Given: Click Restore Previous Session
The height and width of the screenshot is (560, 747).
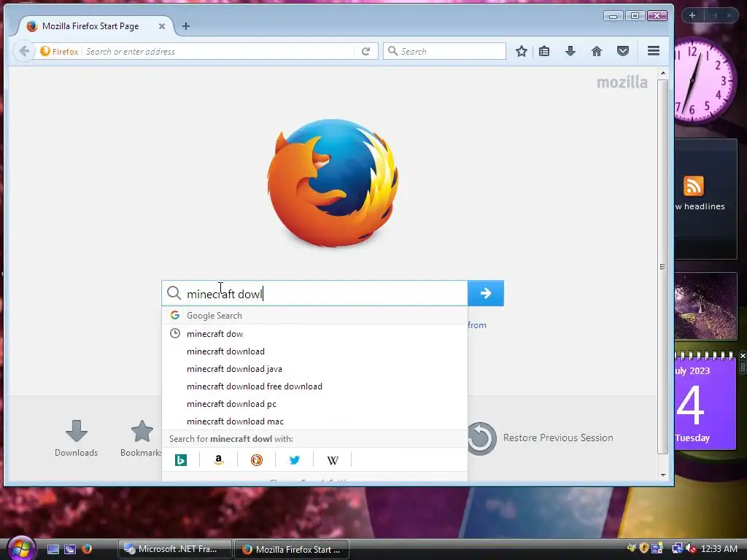Looking at the screenshot, I should click(x=541, y=438).
